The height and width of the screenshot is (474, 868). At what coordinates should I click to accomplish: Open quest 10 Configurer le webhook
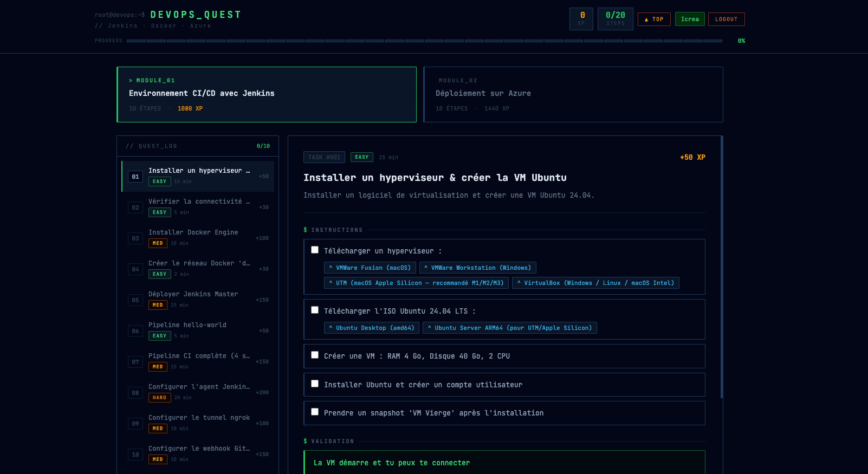198,454
